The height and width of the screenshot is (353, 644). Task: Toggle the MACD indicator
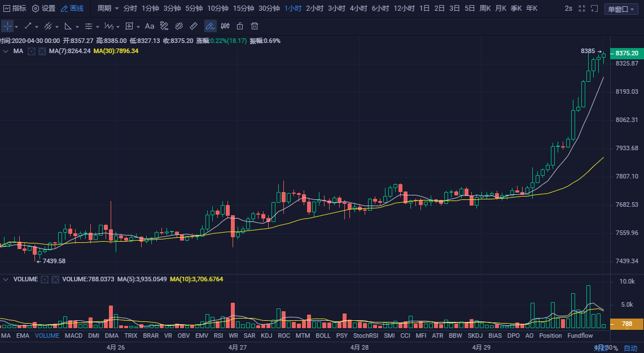73,335
